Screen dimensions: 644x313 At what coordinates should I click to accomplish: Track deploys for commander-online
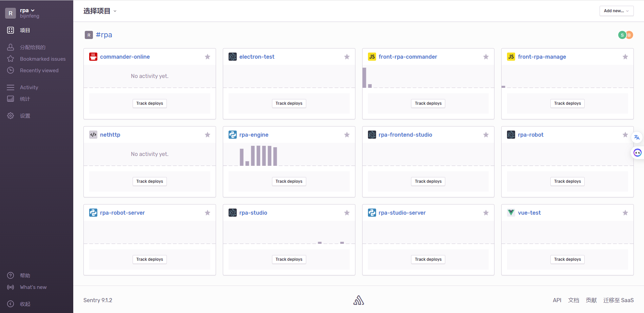150,103
